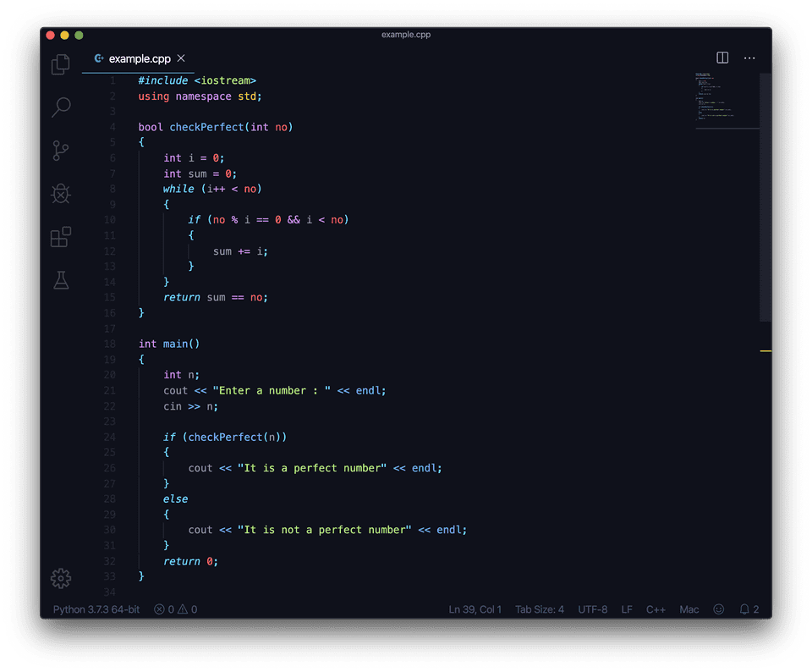
Task: Open the Testing panel via flask icon
Action: point(60,280)
